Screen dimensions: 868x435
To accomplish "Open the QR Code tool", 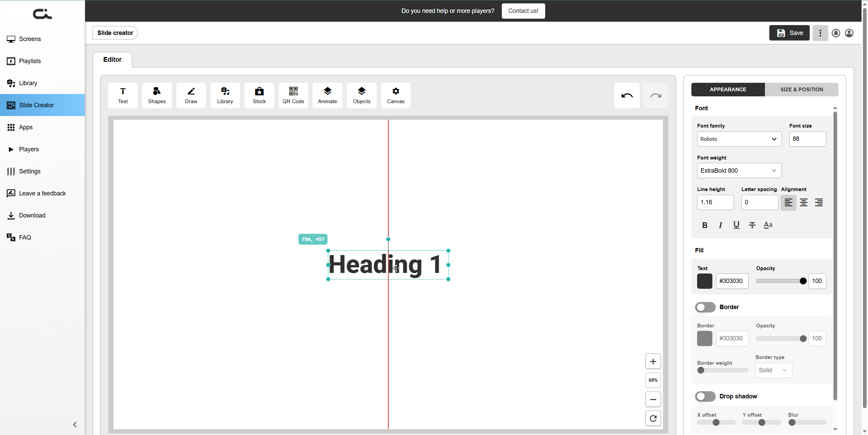I will [x=293, y=95].
